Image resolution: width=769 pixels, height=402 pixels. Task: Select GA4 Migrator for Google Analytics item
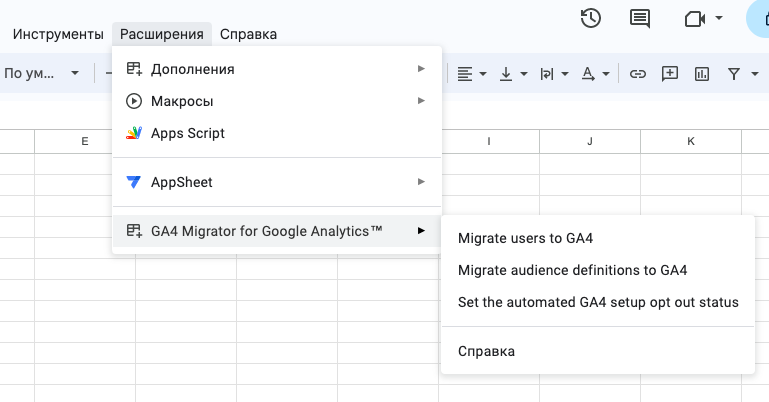[277, 231]
